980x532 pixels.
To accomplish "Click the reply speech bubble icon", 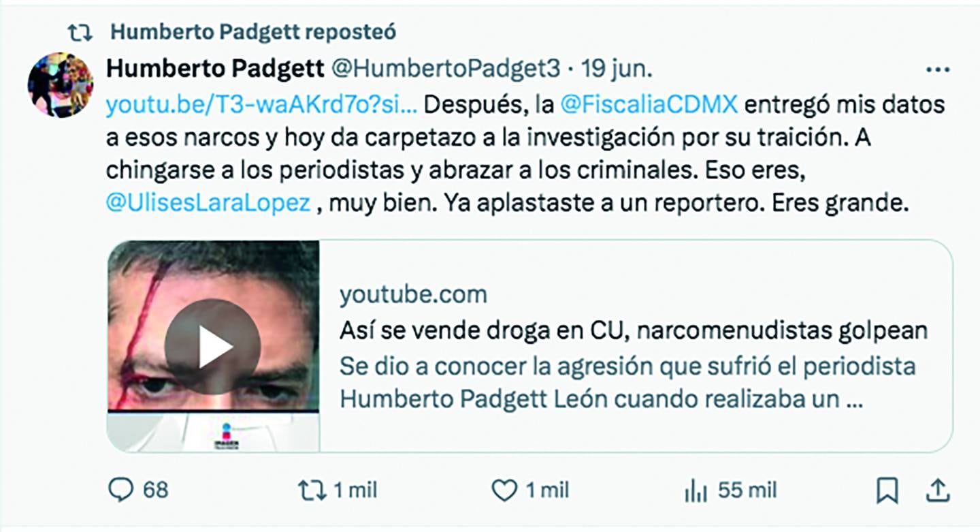I will pyautogui.click(x=121, y=489).
